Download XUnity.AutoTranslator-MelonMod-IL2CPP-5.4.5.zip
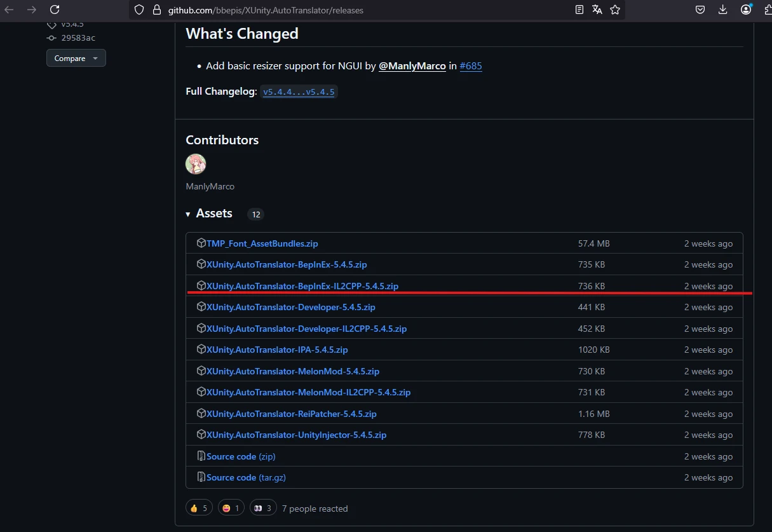Viewport: 772px width, 532px height. (308, 392)
